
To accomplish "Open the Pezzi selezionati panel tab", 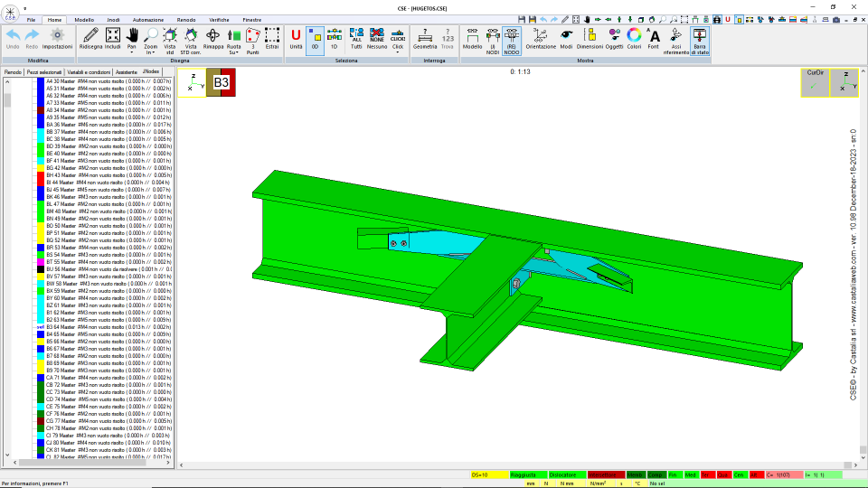I will pyautogui.click(x=44, y=72).
